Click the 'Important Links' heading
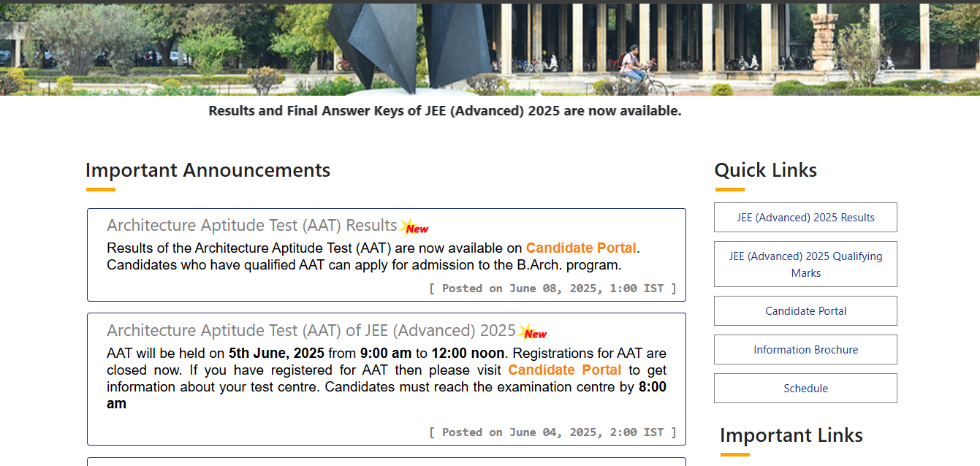This screenshot has width=980, height=466. coord(791,435)
